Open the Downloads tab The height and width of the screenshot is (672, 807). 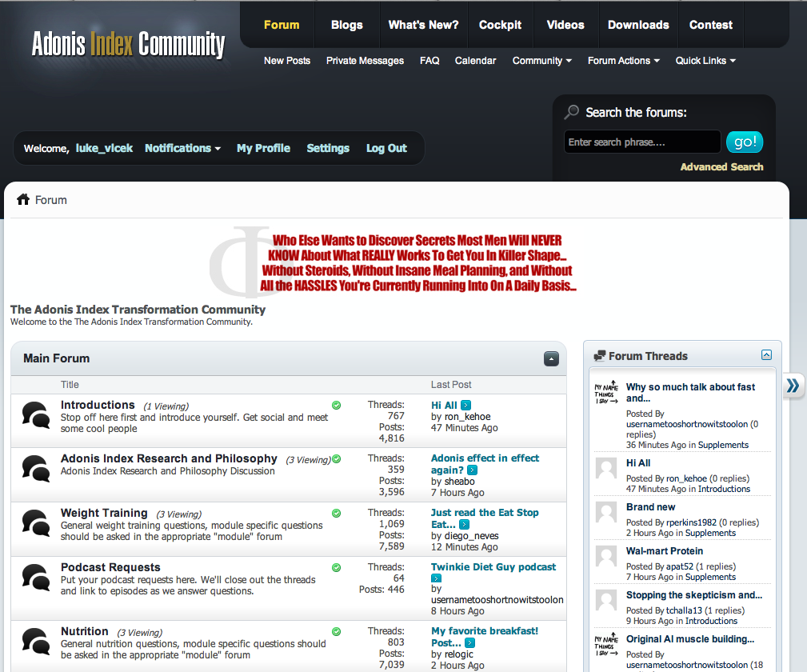pyautogui.click(x=637, y=25)
